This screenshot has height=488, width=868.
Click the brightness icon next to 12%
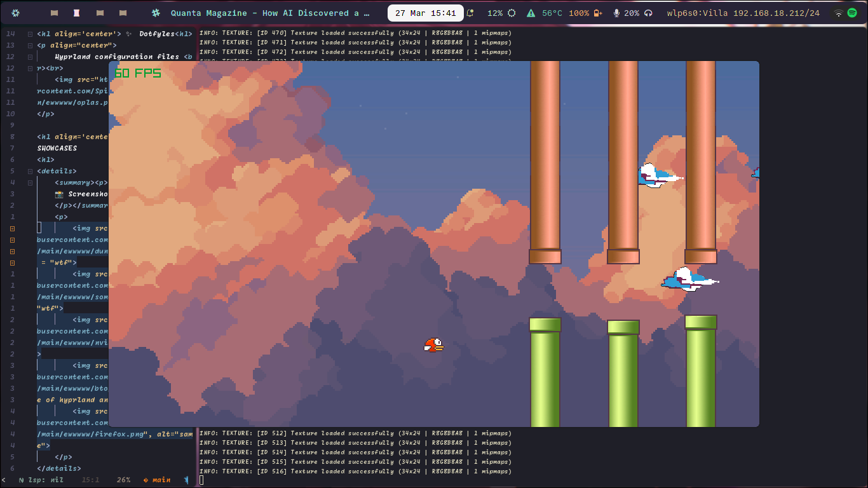pos(512,13)
